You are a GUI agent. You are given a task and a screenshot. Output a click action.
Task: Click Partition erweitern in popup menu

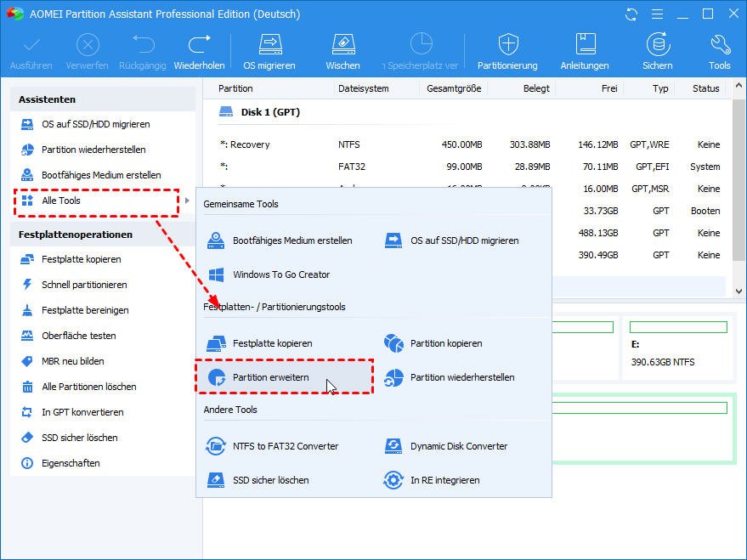[x=284, y=377]
